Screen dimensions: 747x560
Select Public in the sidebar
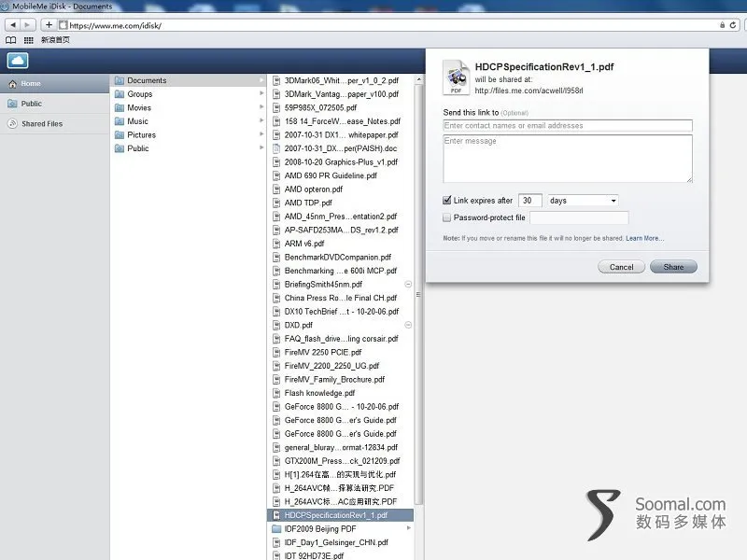(55, 104)
